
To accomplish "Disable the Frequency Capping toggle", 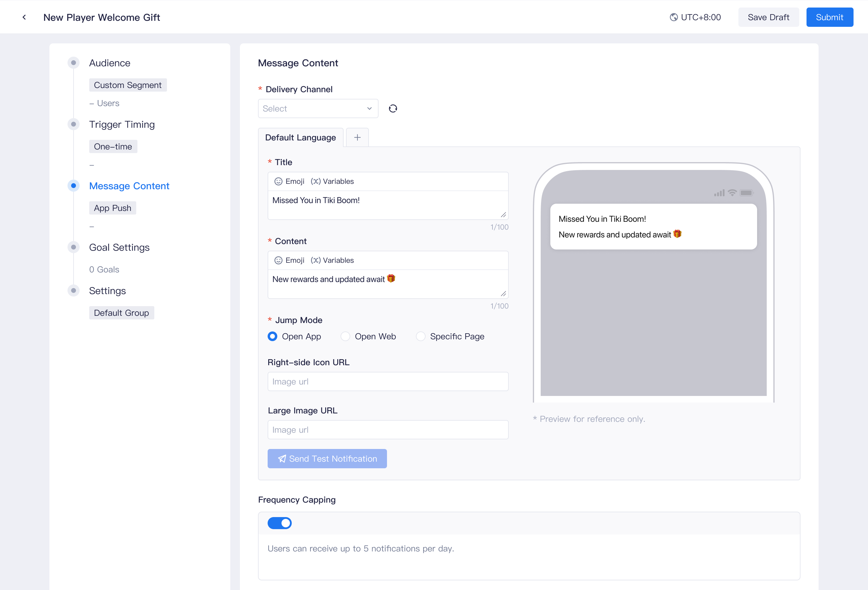I will (x=280, y=523).
